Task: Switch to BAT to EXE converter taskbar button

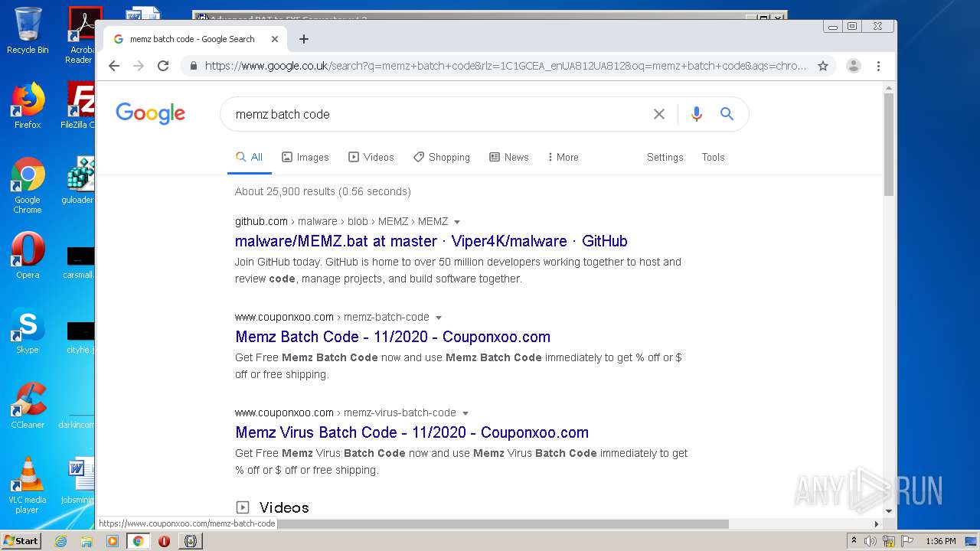Action: 191,541
